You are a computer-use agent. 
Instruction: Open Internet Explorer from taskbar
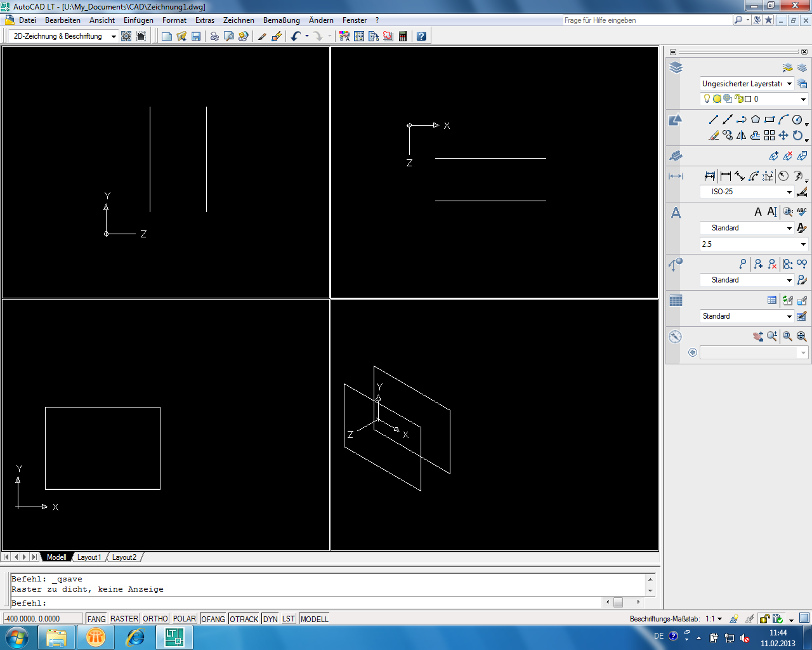[135, 637]
